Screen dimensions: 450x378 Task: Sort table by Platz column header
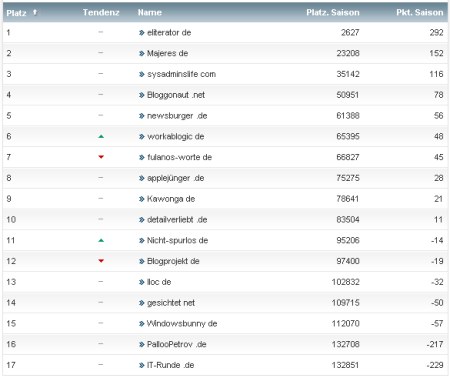click(16, 13)
